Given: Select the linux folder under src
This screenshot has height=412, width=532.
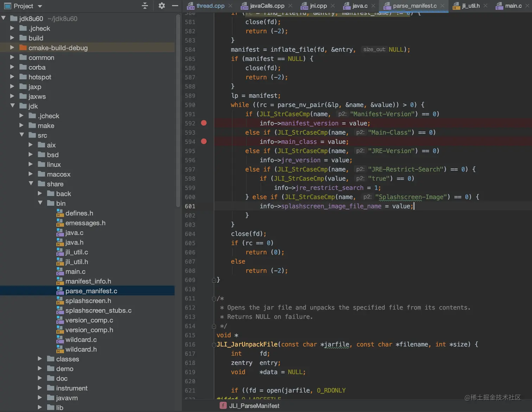Looking at the screenshot, I should (53, 164).
